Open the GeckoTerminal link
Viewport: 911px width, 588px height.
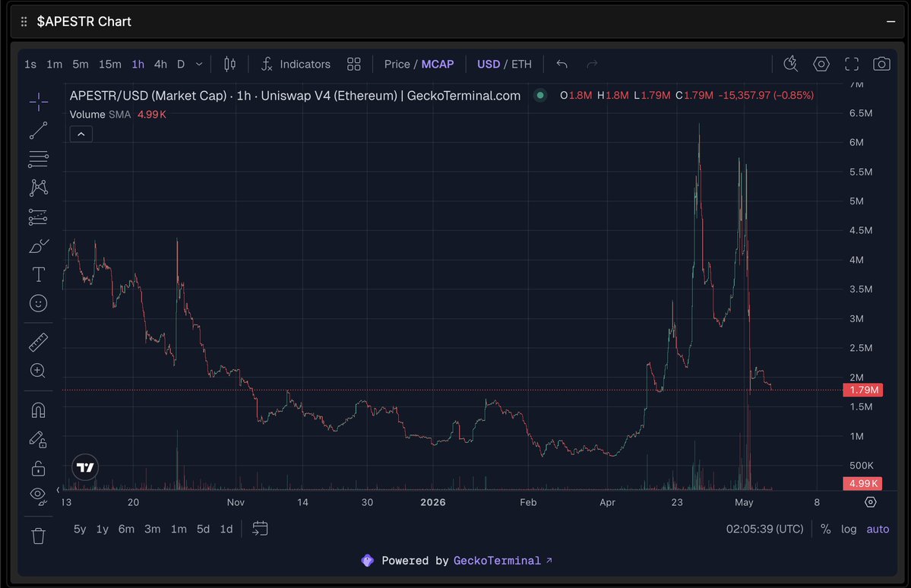(502, 561)
